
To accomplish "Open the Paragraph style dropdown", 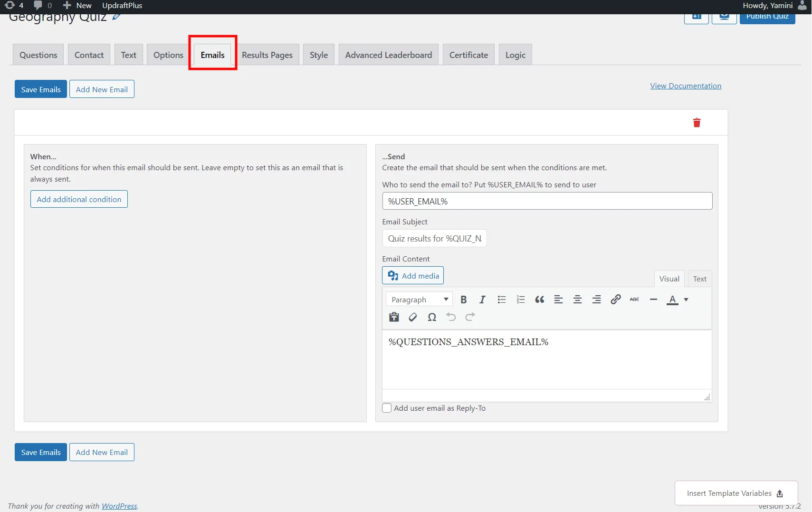I will (x=419, y=299).
